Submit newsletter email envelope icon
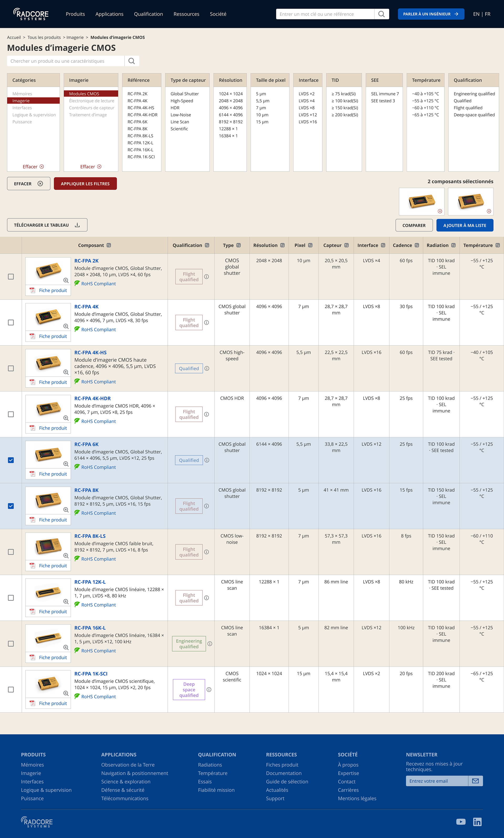This screenshot has width=504, height=838. click(x=475, y=781)
